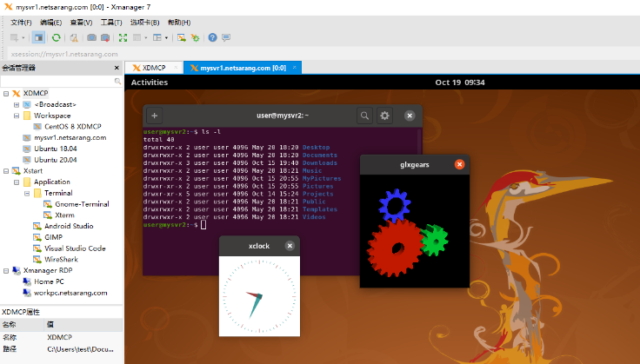Select the GIMP entry
This screenshot has height=364, width=640.
(x=53, y=237)
